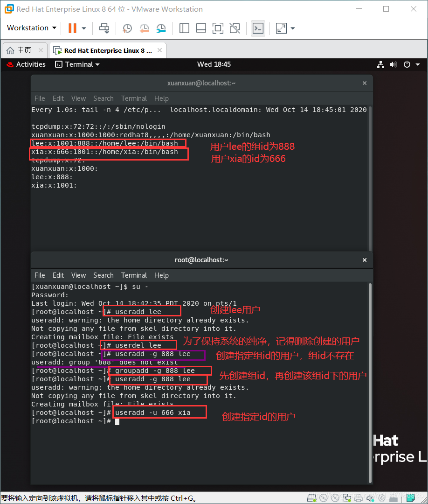Open the snapshot manager icon
The height and width of the screenshot is (504, 428).
[161, 28]
